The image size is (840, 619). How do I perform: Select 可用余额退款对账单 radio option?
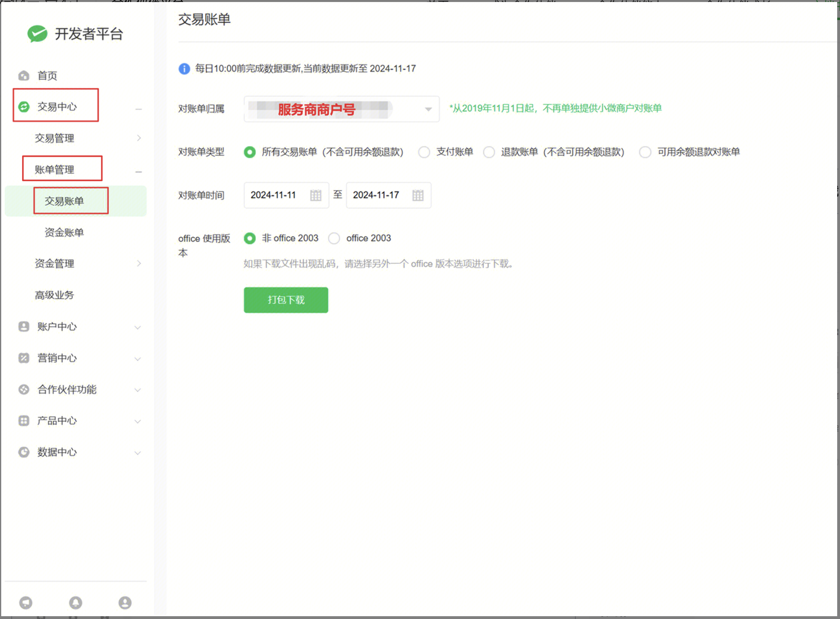(x=645, y=152)
